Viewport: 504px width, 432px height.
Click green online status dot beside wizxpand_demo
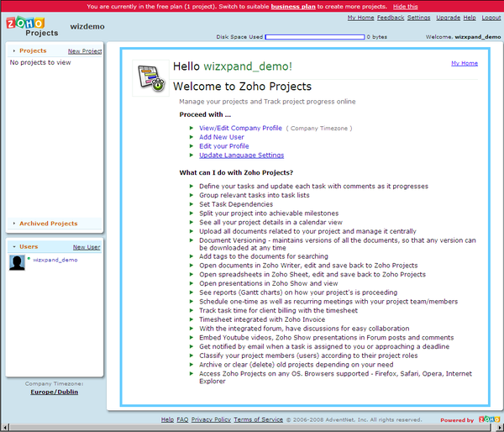pyautogui.click(x=29, y=259)
